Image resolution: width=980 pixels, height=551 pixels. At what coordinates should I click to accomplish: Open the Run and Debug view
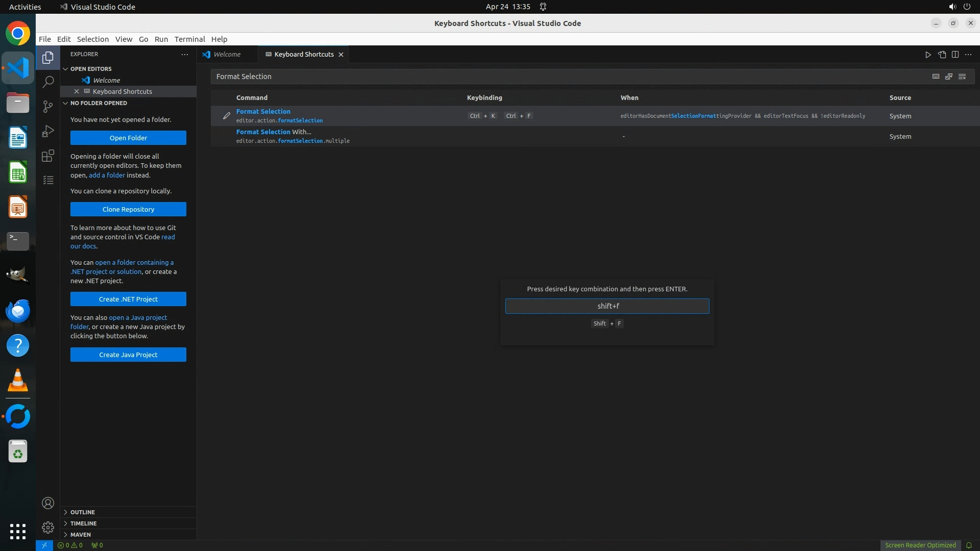point(48,131)
